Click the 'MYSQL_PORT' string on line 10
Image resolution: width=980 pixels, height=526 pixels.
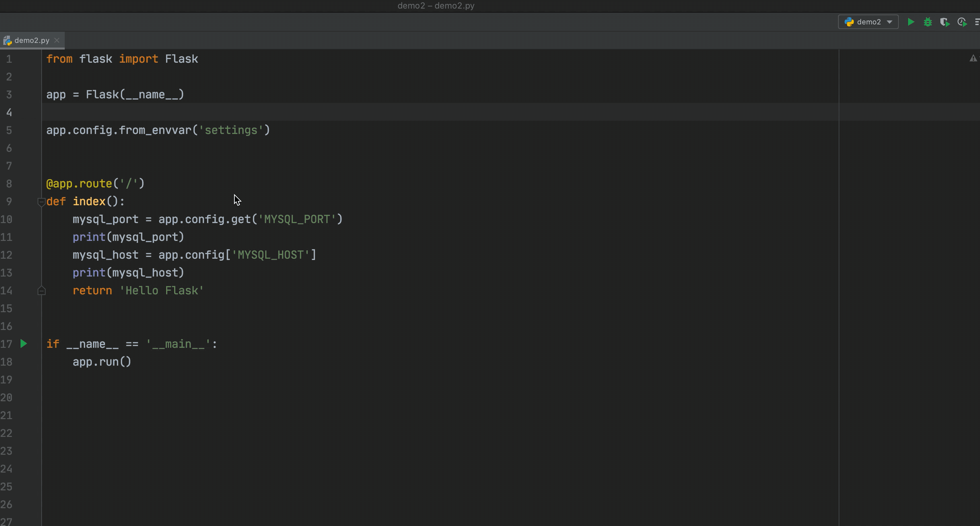tap(297, 219)
